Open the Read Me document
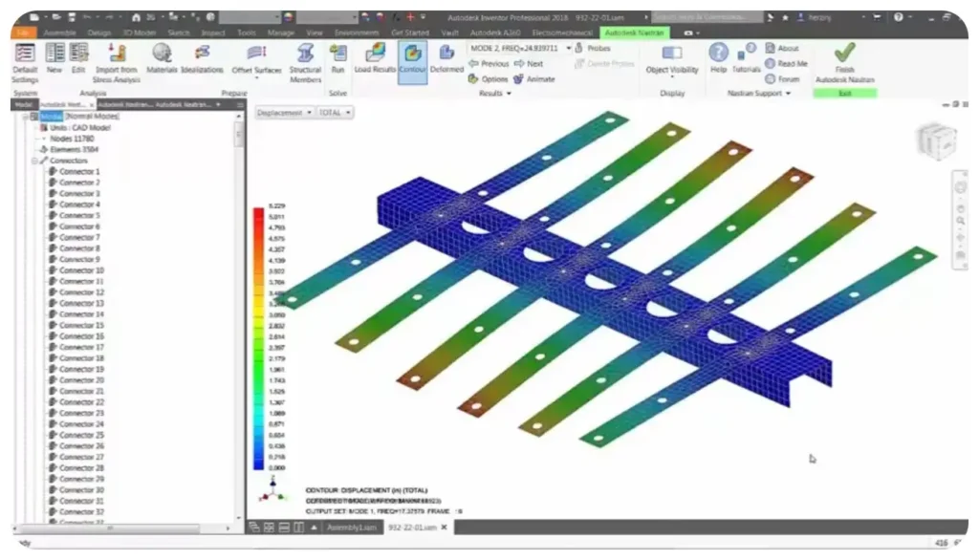979x560 pixels. tap(786, 64)
